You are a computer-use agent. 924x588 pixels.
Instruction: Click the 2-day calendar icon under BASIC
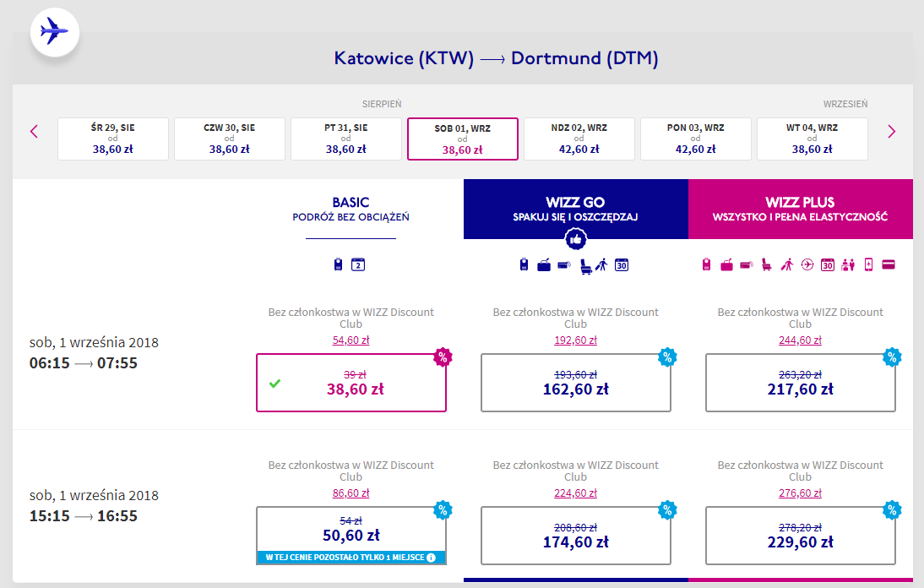point(357,264)
